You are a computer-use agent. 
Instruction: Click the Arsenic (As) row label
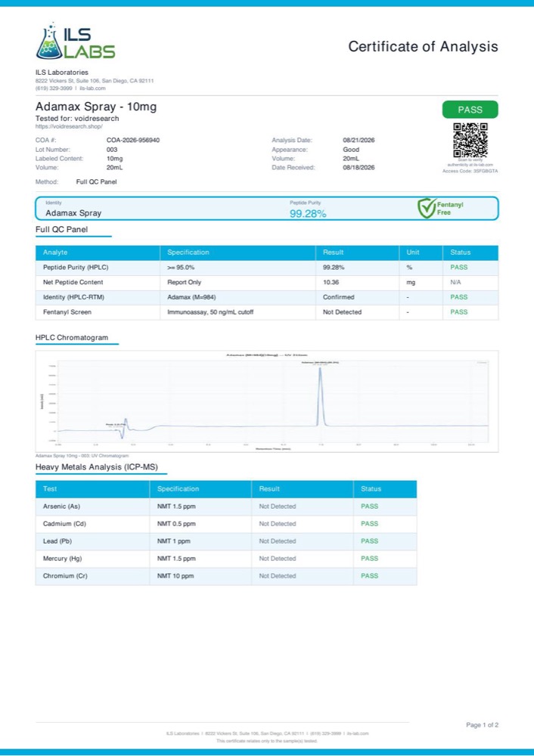pyautogui.click(x=61, y=507)
